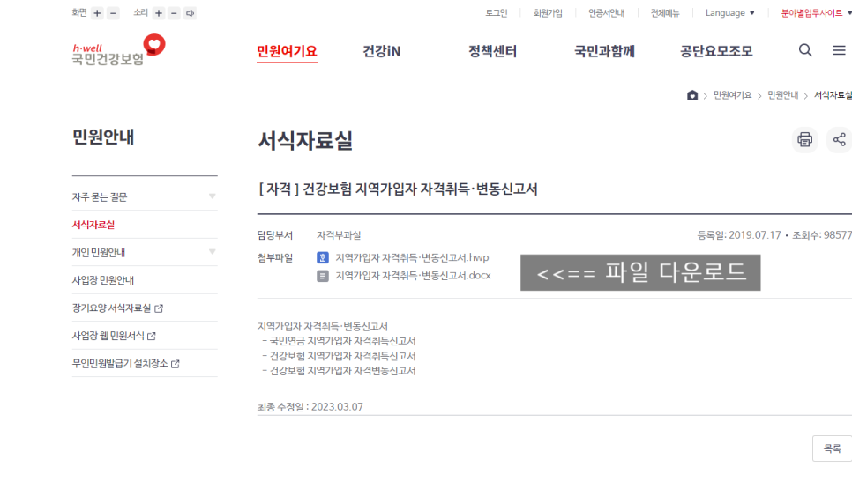852x504 pixels.
Task: Download 지역가입자 자격취득·변동신고서.docx file
Action: [413, 276]
